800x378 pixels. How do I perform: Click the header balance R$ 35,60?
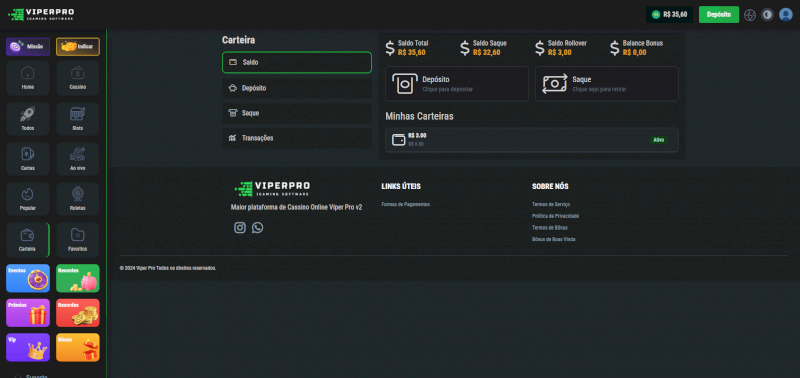669,14
